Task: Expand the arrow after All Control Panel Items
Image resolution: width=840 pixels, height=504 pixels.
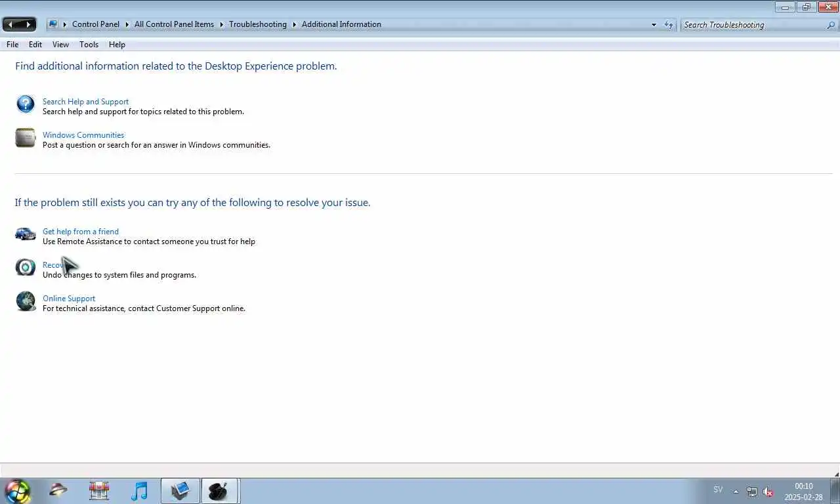Action: pos(221,24)
